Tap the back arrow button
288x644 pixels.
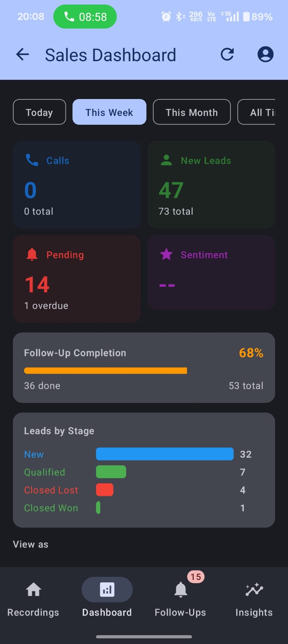pos(23,54)
